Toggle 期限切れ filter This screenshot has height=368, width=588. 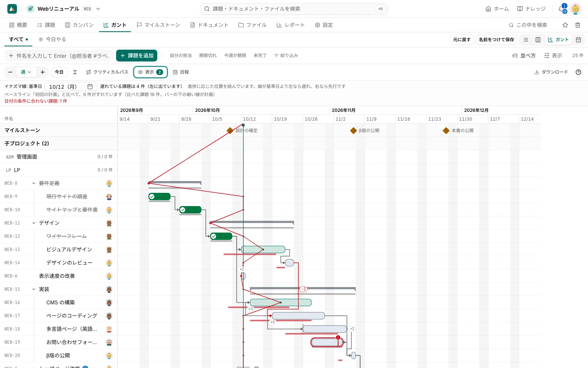coord(208,56)
